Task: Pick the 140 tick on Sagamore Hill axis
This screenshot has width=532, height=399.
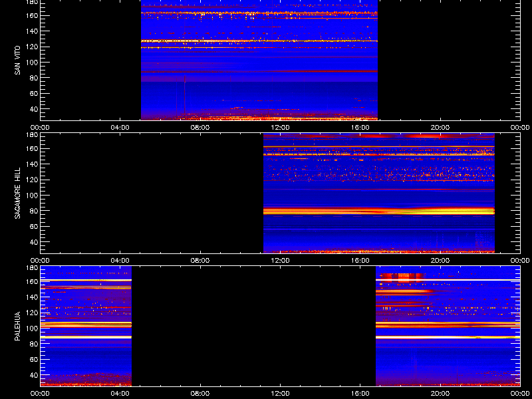Action: click(x=33, y=164)
